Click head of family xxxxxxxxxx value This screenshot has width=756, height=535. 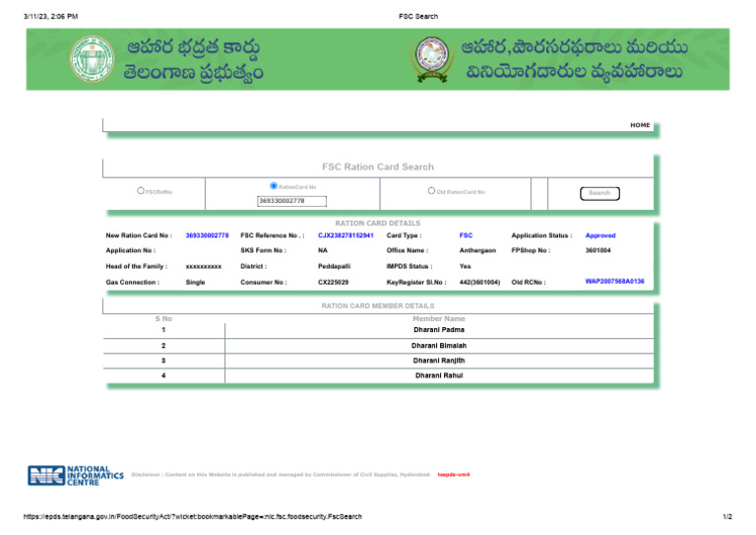point(204,266)
